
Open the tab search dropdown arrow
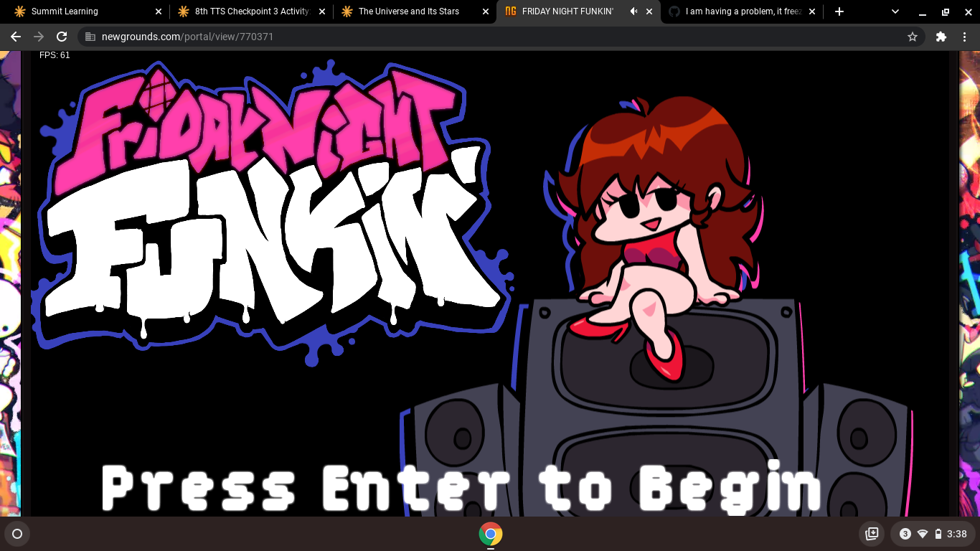pos(895,11)
